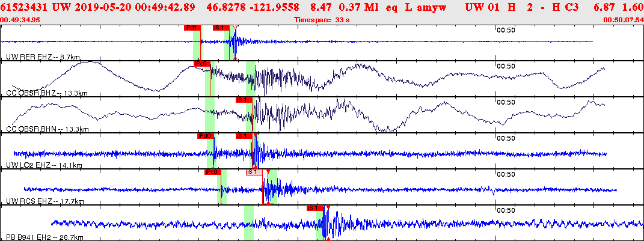Image resolution: width=644 pixels, height=241 pixels.
Task: Click the CC OBSR BHZ -- 13.3km station label
Action: (x=47, y=93)
